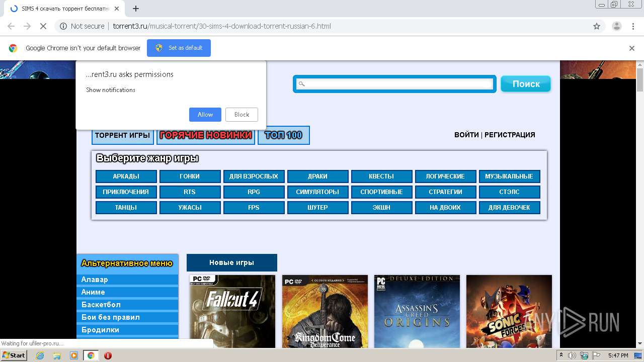Image resolution: width=644 pixels, height=362 pixels.
Task: Select the ЛОГИЧЕСКИЕ genre
Action: point(445,176)
